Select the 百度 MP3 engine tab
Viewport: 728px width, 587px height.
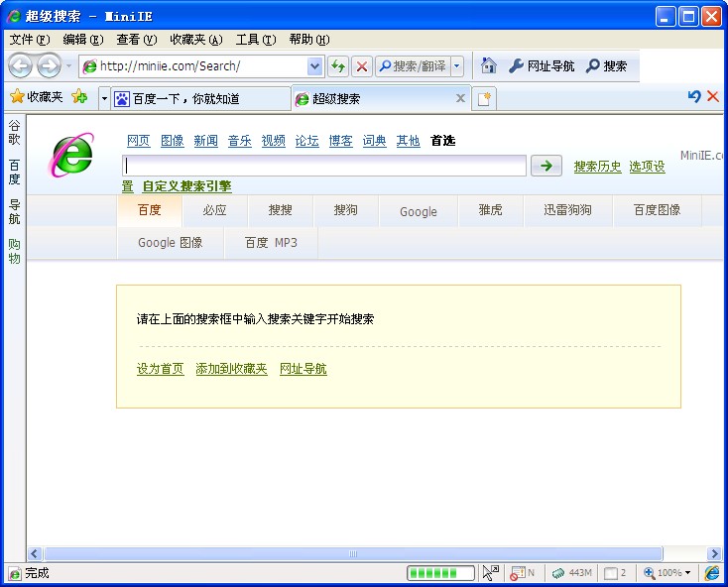pos(271,243)
